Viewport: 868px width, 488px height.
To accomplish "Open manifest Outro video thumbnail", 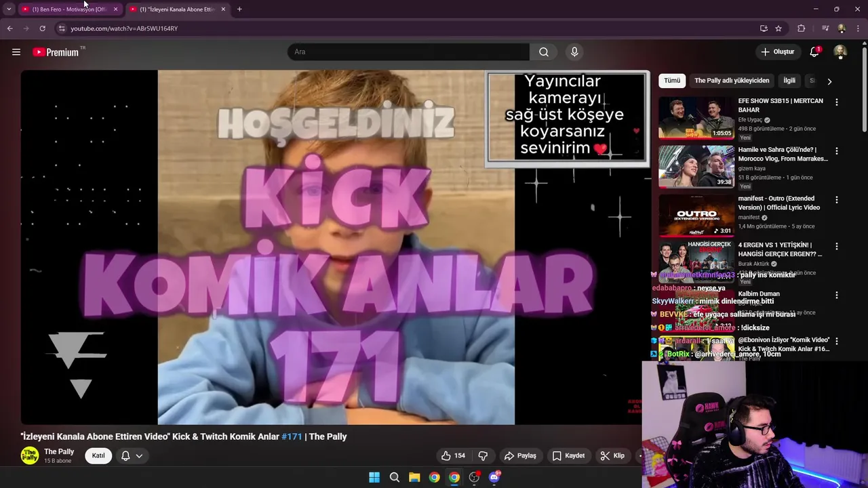I will (696, 216).
